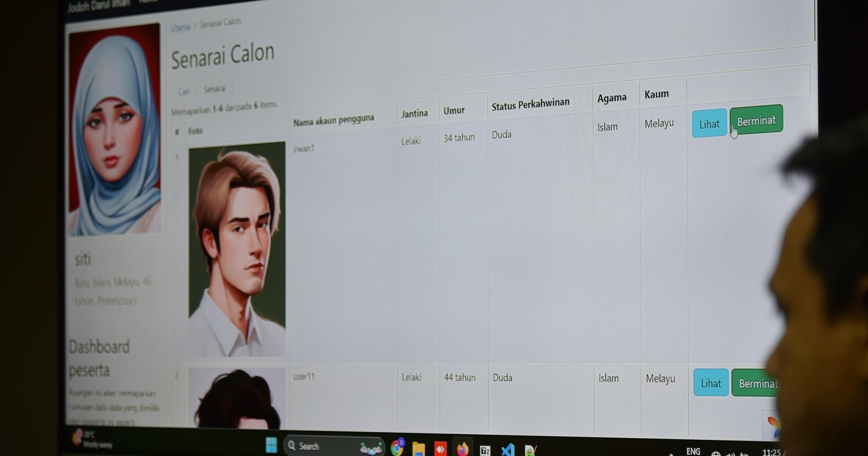This screenshot has width=868, height=456.
Task: Switch to the Cari tab
Action: pyautogui.click(x=184, y=91)
